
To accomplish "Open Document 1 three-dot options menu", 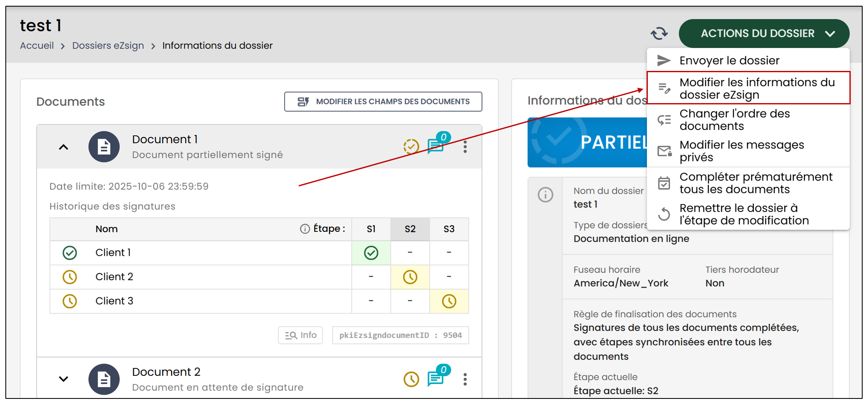I will click(x=465, y=147).
